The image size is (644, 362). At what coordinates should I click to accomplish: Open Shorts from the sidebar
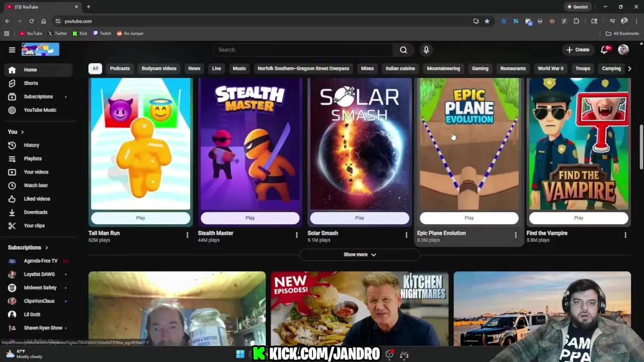click(x=38, y=83)
